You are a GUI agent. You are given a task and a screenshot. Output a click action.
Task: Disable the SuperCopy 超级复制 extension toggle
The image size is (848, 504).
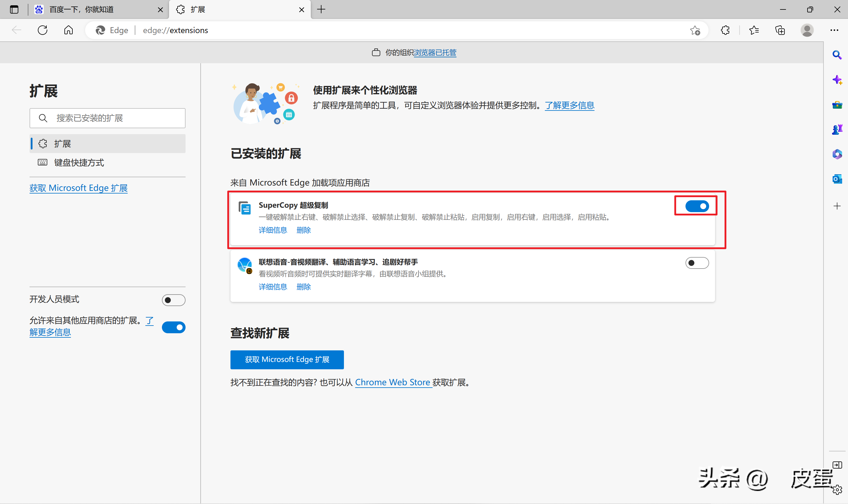click(x=697, y=206)
